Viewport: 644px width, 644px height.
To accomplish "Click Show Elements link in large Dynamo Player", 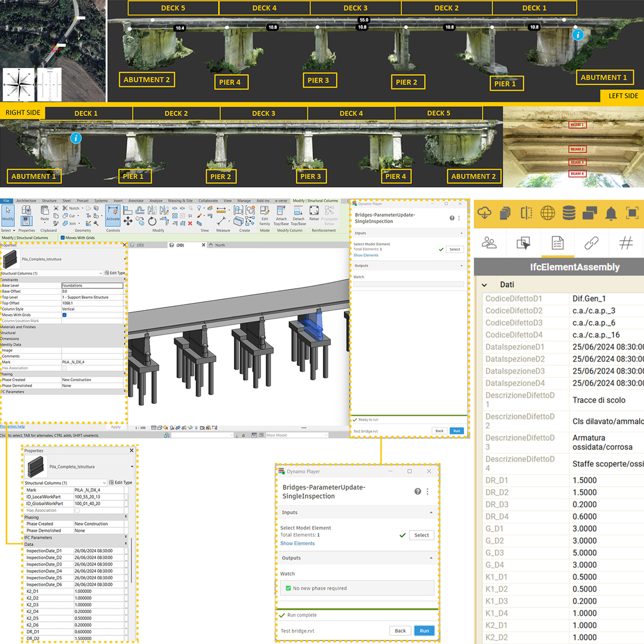I will (297, 543).
